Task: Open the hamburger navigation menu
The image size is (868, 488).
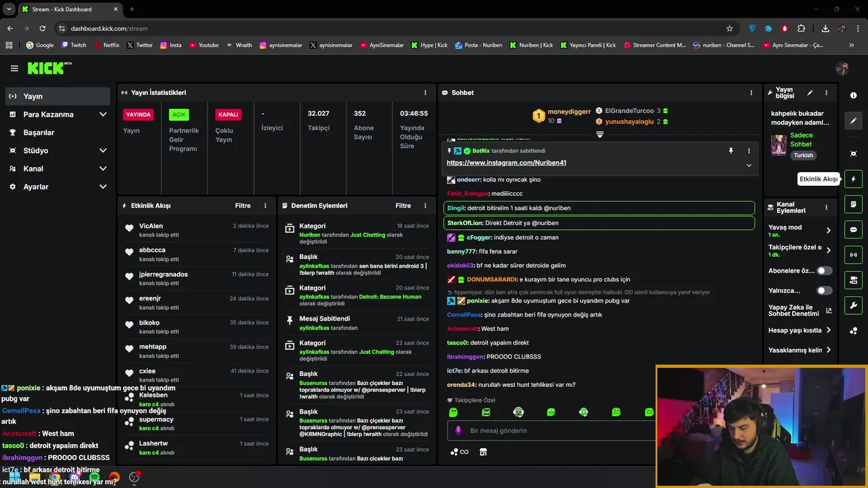Action: (14, 68)
